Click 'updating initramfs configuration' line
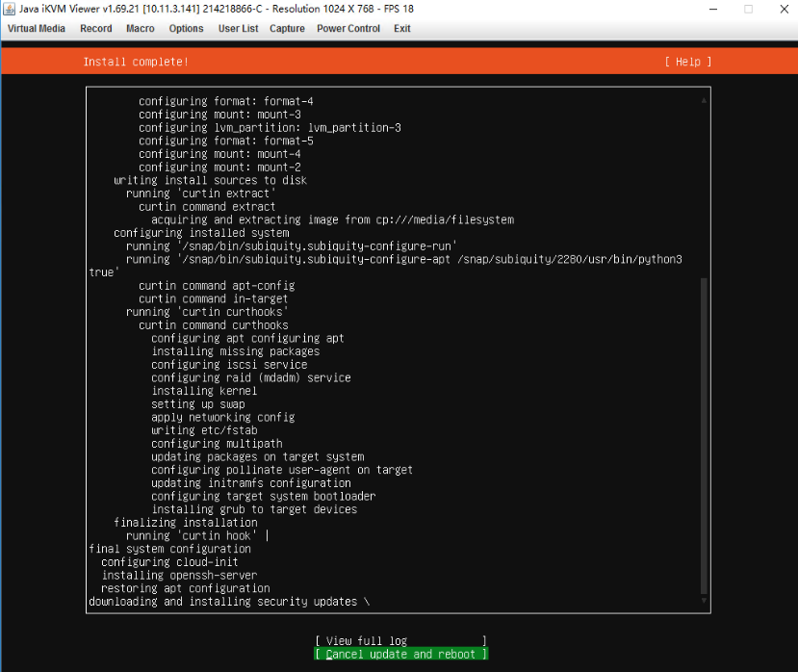Viewport: 798px width, 672px height. 251,482
